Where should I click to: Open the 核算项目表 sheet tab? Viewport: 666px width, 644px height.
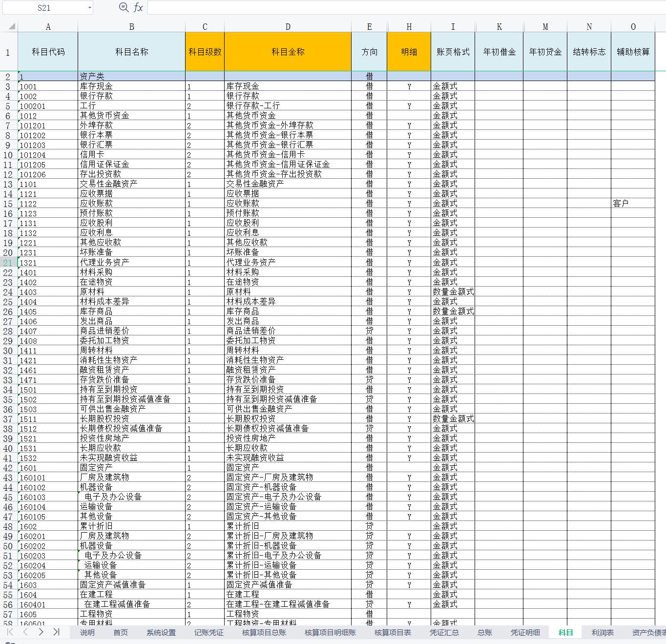coord(393,632)
